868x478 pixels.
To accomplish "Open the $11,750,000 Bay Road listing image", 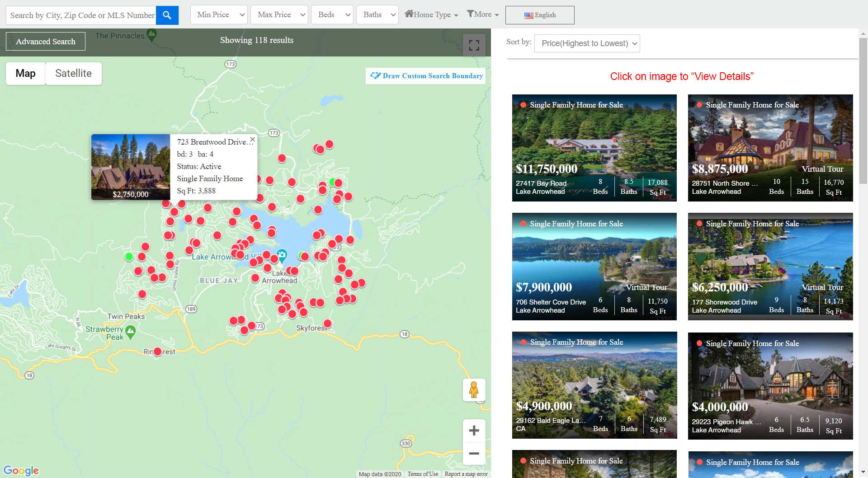I will [594, 136].
